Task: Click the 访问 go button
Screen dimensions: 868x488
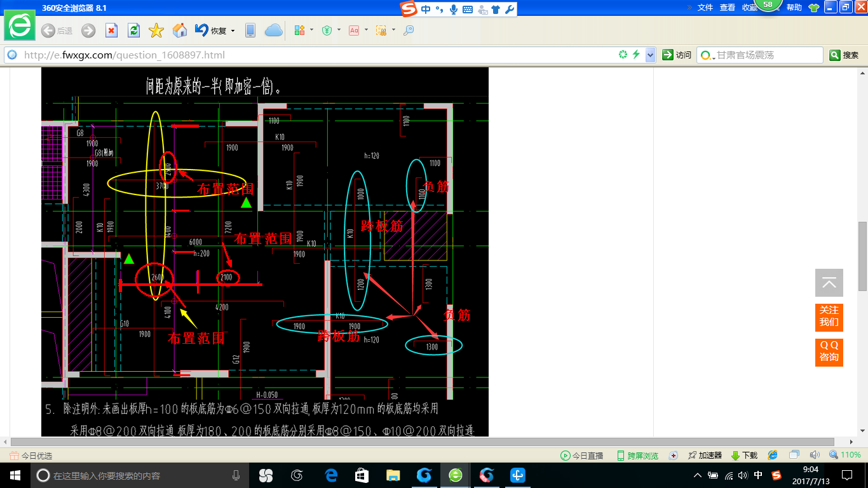Action: point(677,55)
